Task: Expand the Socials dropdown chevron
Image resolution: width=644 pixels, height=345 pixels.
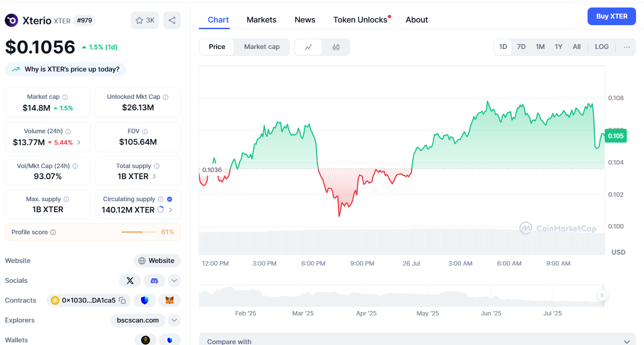Action: point(174,281)
